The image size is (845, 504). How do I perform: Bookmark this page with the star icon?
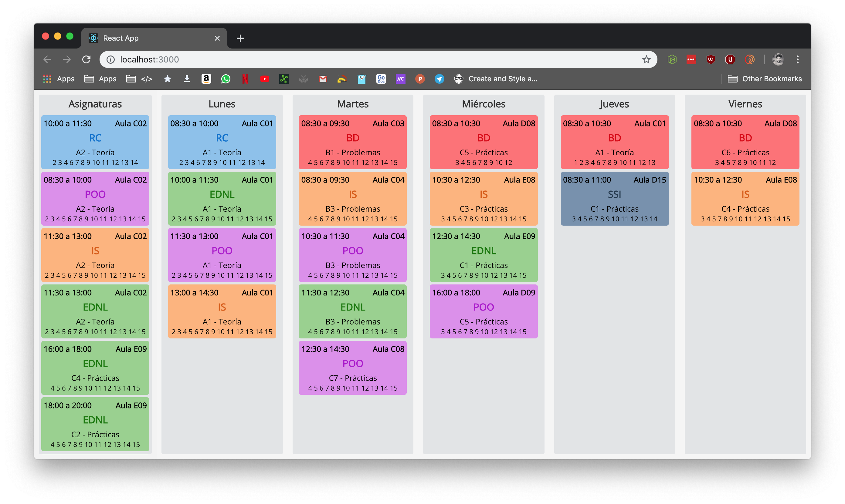click(646, 59)
